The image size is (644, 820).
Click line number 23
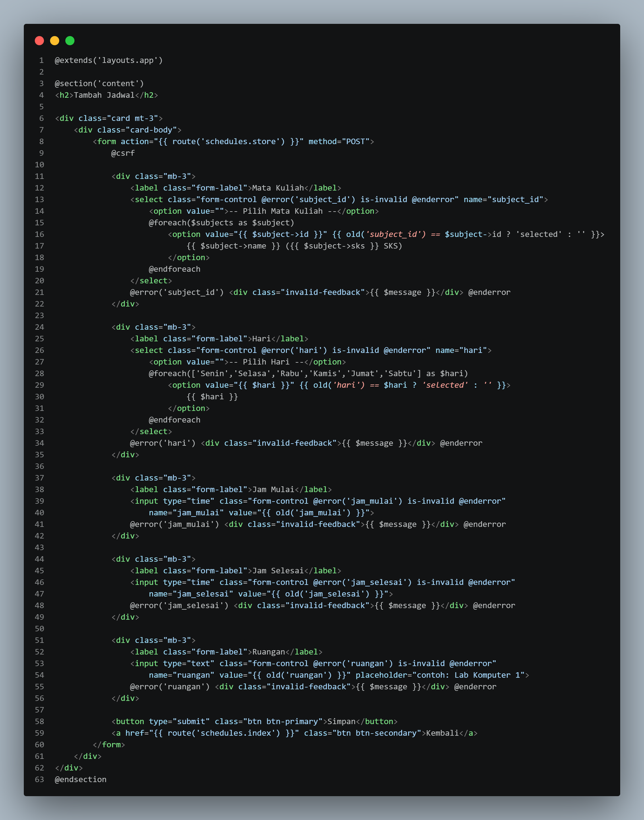tap(39, 316)
